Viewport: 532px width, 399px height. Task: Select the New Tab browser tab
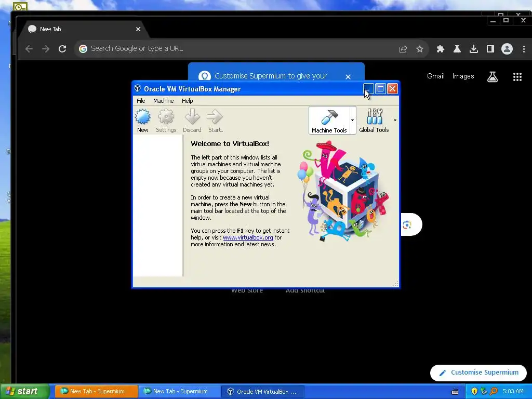(83, 29)
